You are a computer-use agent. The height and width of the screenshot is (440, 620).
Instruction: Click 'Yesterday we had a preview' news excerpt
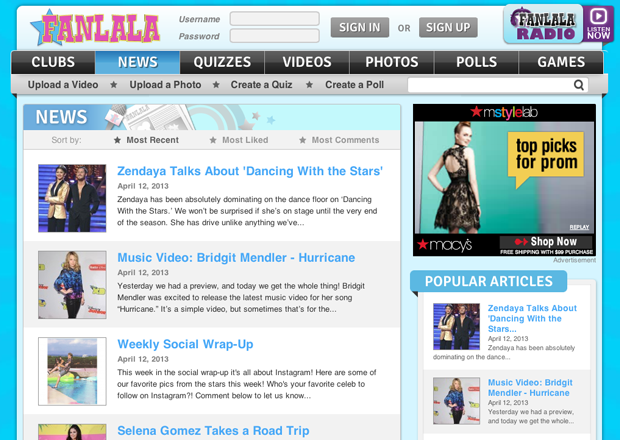(x=241, y=297)
